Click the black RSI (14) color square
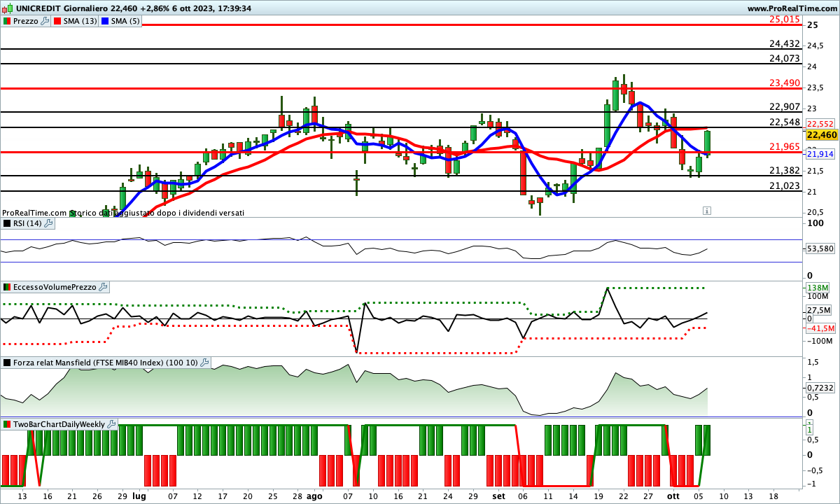The width and height of the screenshot is (840, 504). click(7, 223)
